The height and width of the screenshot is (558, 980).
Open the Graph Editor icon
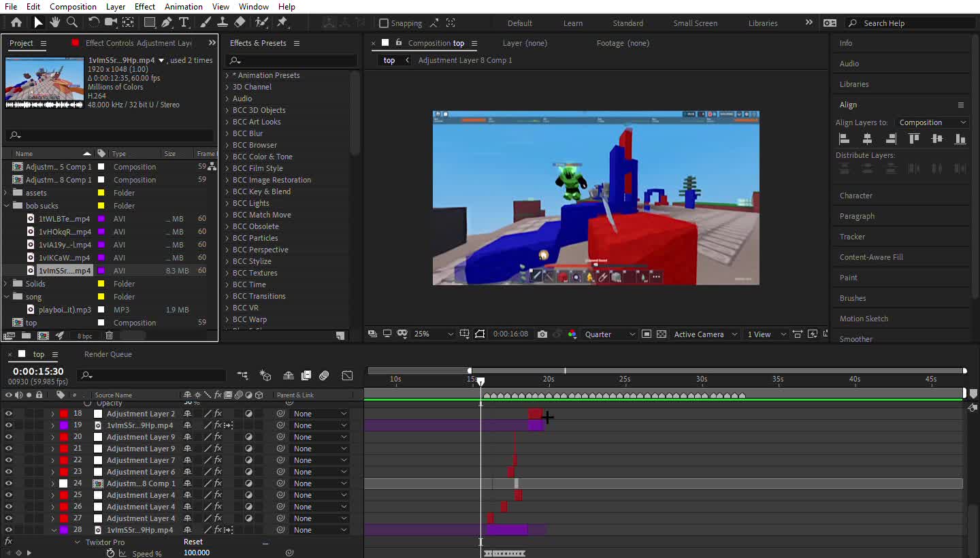tap(347, 375)
